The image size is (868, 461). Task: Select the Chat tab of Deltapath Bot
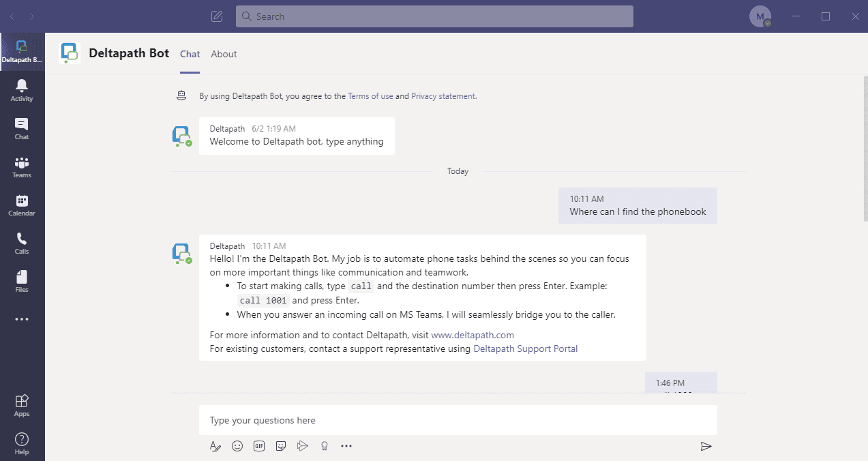[x=190, y=54]
